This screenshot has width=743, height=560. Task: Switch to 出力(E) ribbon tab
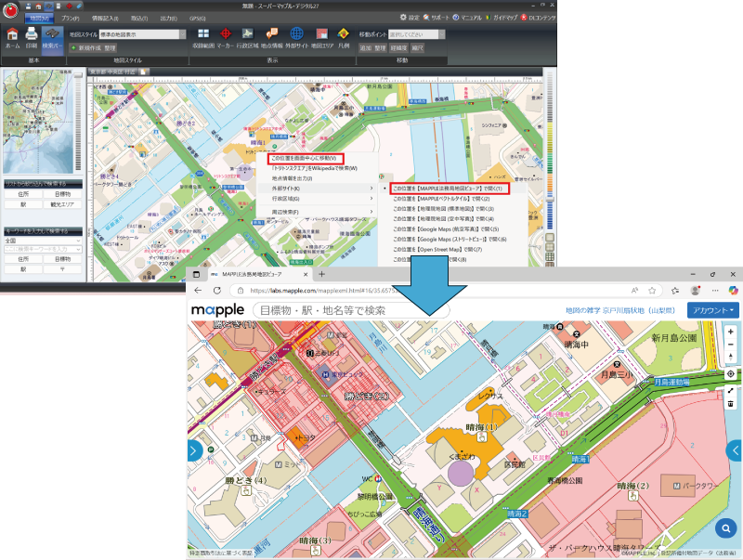[169, 18]
